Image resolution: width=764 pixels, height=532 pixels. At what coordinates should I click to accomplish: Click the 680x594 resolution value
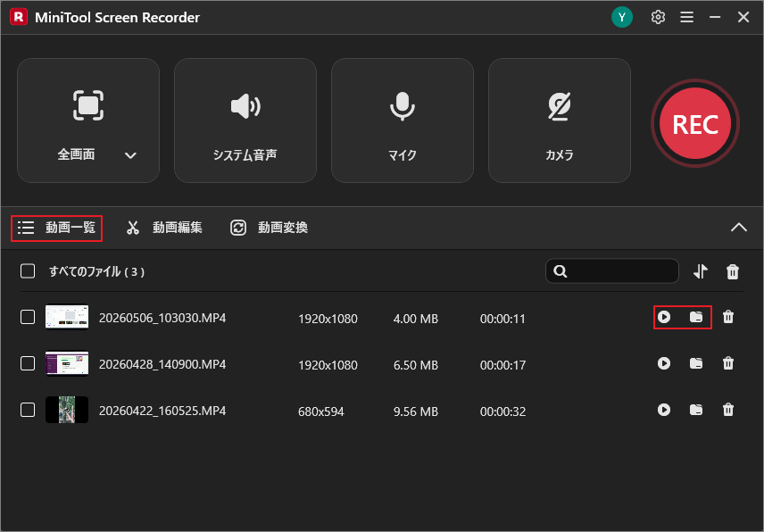[x=321, y=411]
